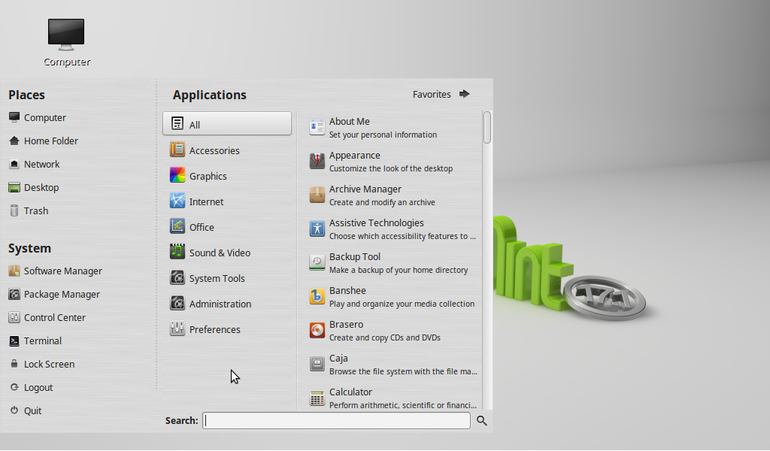Click Computer icon in Places list

tap(14, 117)
